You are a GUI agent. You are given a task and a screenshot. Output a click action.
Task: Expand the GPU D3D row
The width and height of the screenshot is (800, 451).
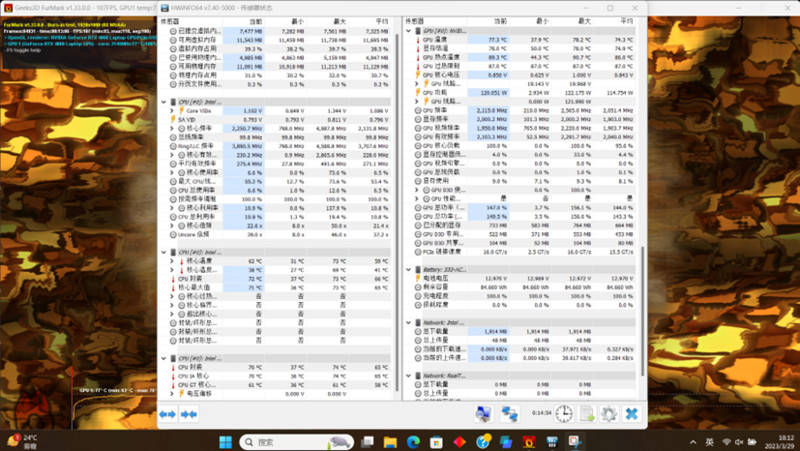tap(417, 190)
